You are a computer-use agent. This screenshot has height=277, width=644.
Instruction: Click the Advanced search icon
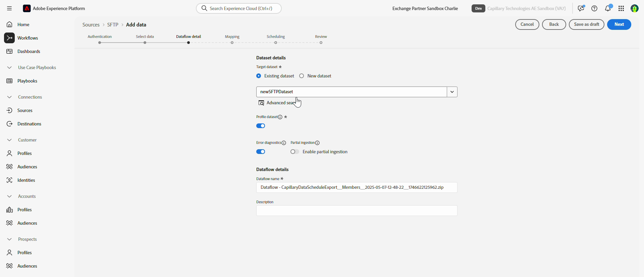pyautogui.click(x=261, y=103)
